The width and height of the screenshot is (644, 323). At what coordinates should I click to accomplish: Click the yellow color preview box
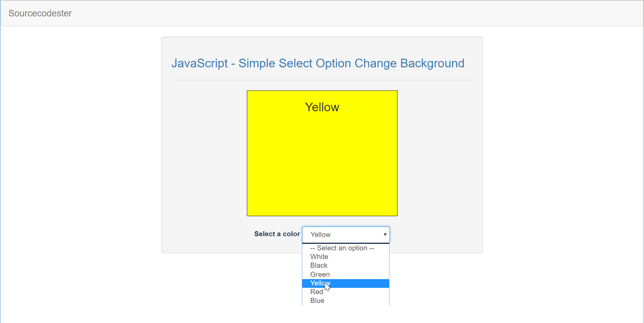[322, 168]
